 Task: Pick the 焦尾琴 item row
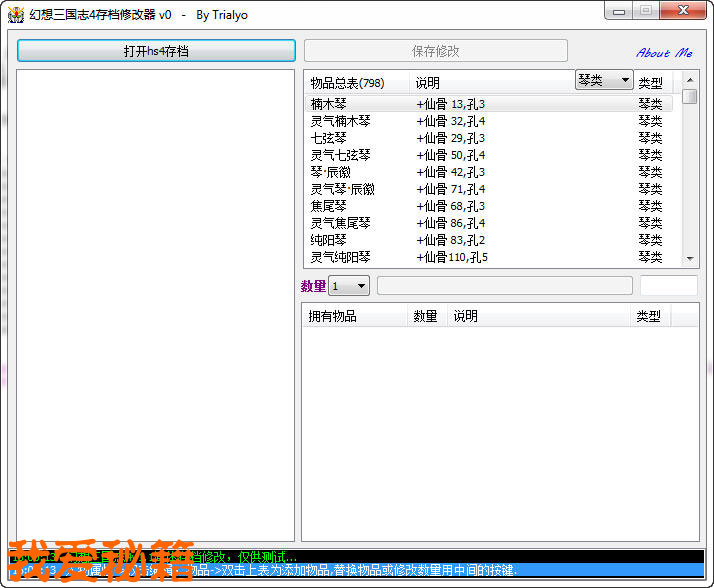(x=329, y=206)
